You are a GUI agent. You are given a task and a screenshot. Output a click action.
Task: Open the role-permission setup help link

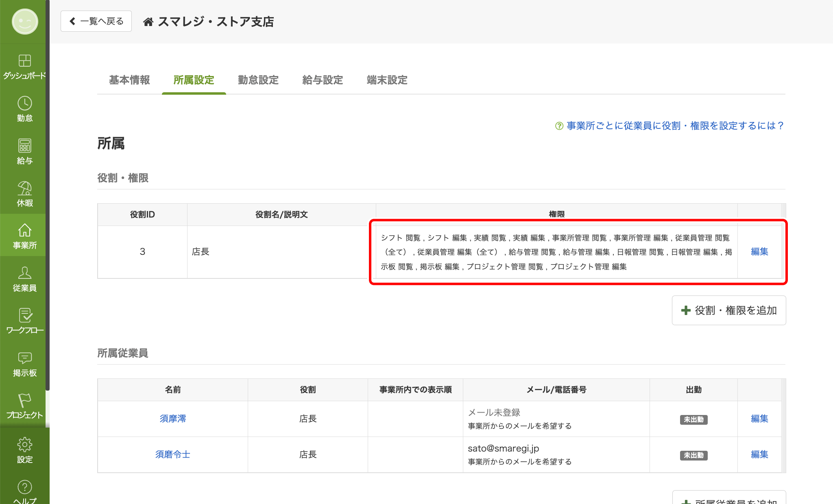[x=675, y=126]
